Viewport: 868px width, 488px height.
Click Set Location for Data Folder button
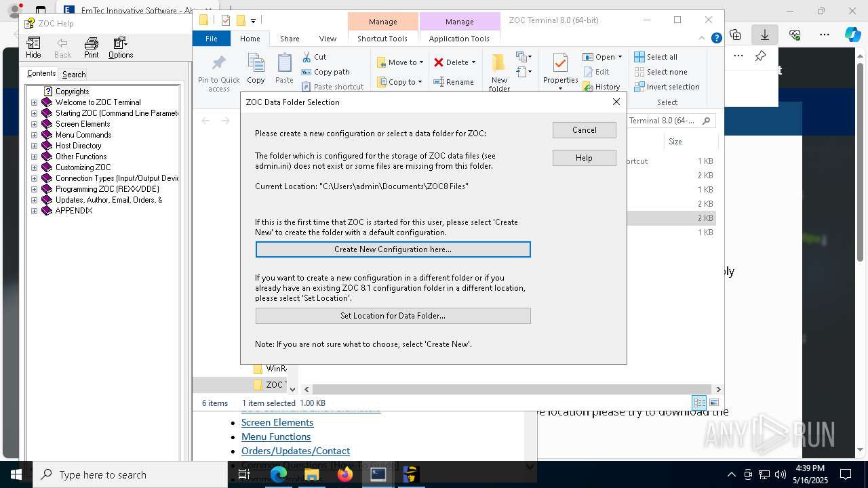(393, 316)
